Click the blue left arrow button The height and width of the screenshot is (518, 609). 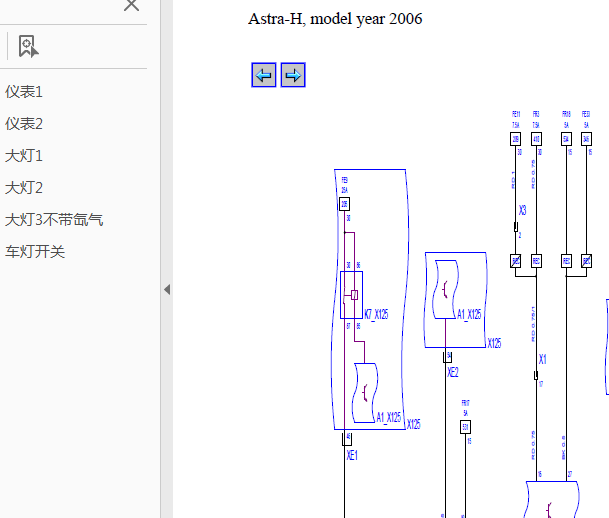264,75
